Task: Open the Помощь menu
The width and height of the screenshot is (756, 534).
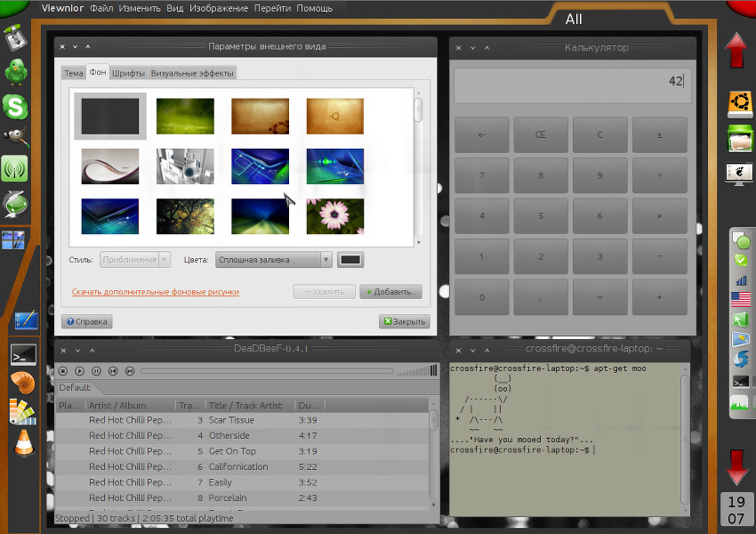Action: coord(314,8)
